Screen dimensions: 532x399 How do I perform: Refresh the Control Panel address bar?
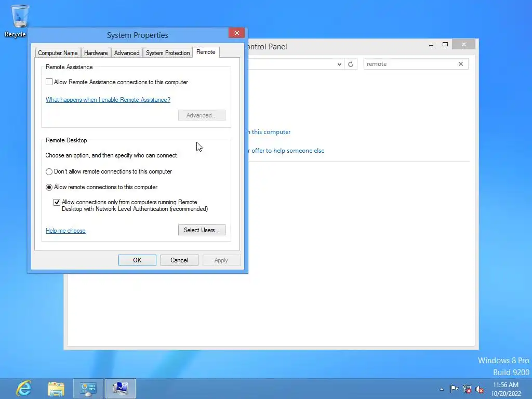pyautogui.click(x=351, y=64)
